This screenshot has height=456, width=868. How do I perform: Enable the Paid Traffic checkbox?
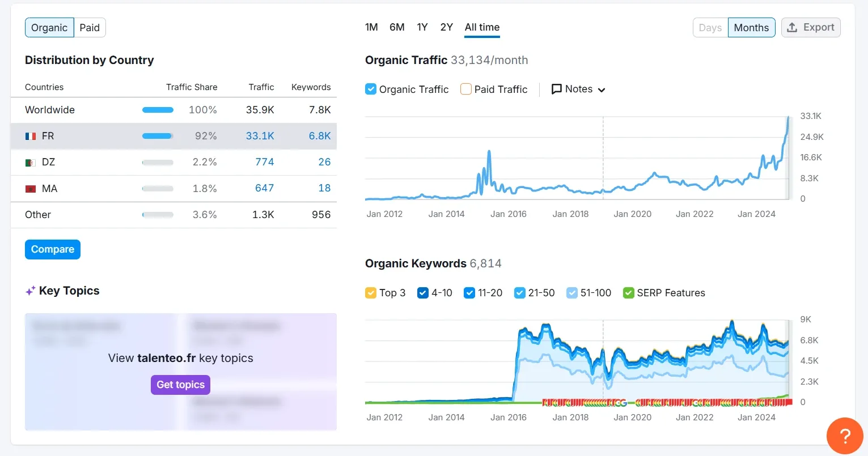(x=466, y=89)
